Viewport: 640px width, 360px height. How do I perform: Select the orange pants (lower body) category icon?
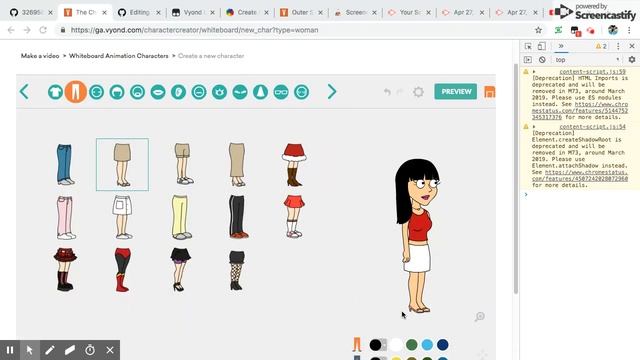coord(76,91)
